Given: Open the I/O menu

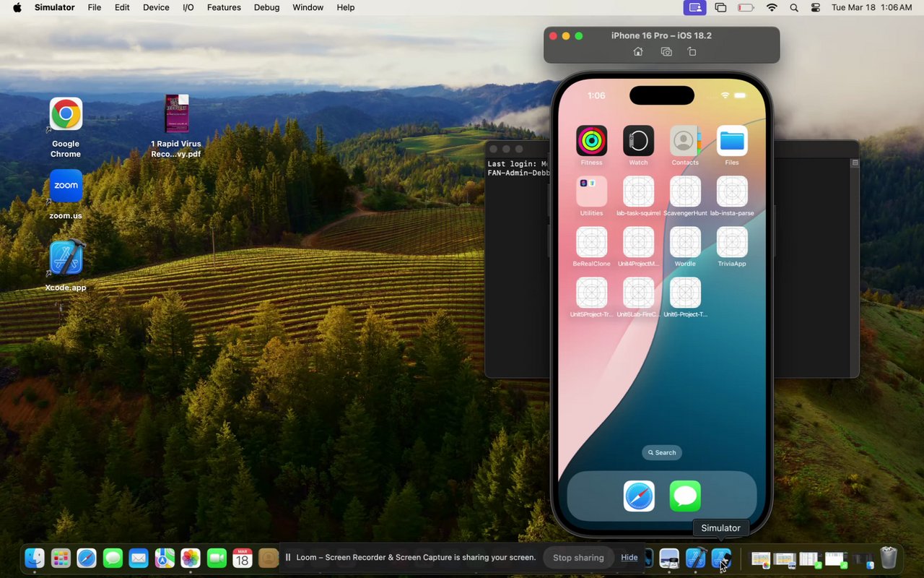Looking at the screenshot, I should [x=188, y=7].
